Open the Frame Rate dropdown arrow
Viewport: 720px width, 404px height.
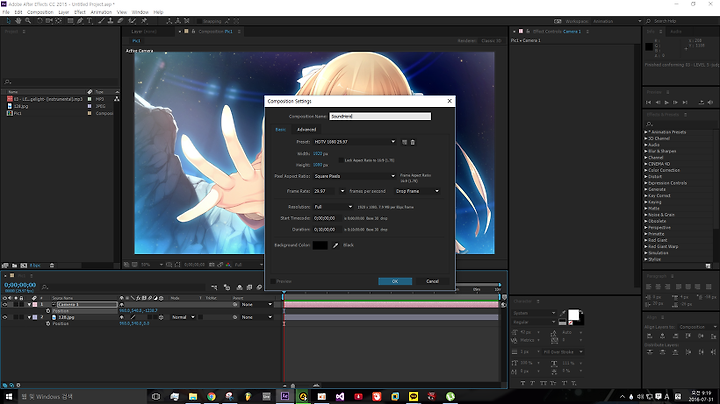click(342, 191)
